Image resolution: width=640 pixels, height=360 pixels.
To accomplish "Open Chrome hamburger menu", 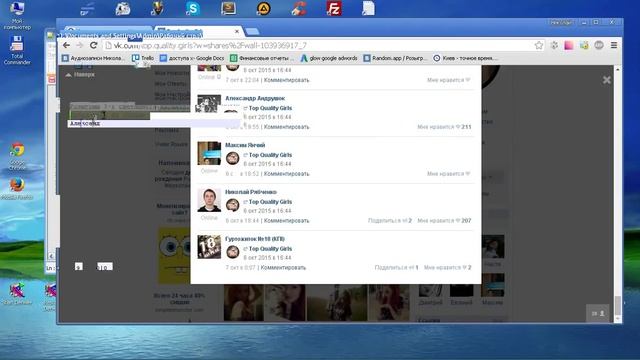I will [x=614, y=45].
